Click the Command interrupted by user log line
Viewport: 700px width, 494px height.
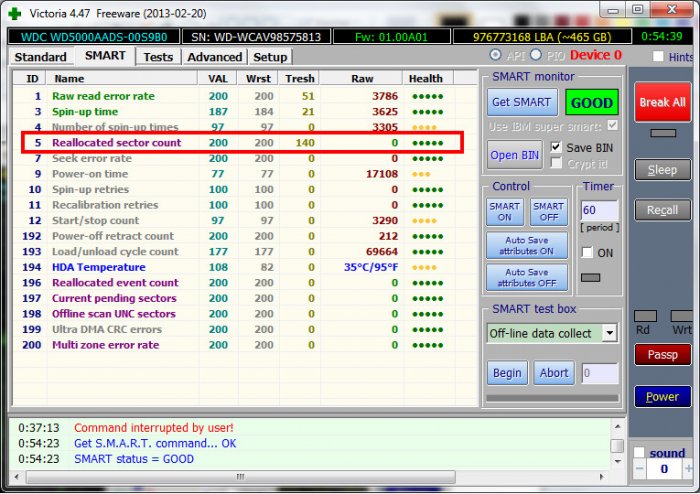tap(154, 428)
